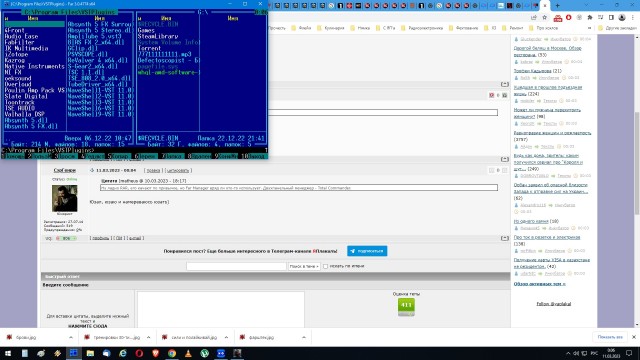This screenshot has height=360, width=640.
Task: Click the 'Follow @yaplakal' link
Action: (x=553, y=304)
